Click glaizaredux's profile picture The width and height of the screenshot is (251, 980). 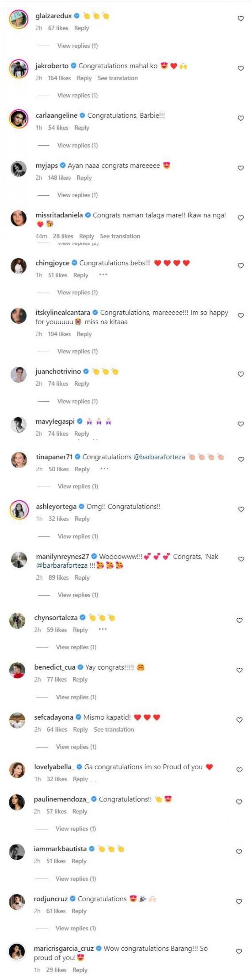(x=19, y=19)
